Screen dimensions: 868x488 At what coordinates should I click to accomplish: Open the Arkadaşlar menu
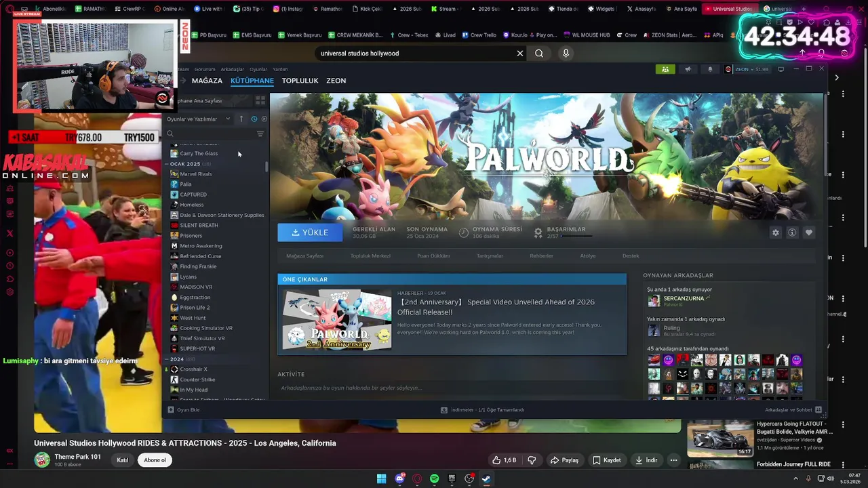pos(233,69)
